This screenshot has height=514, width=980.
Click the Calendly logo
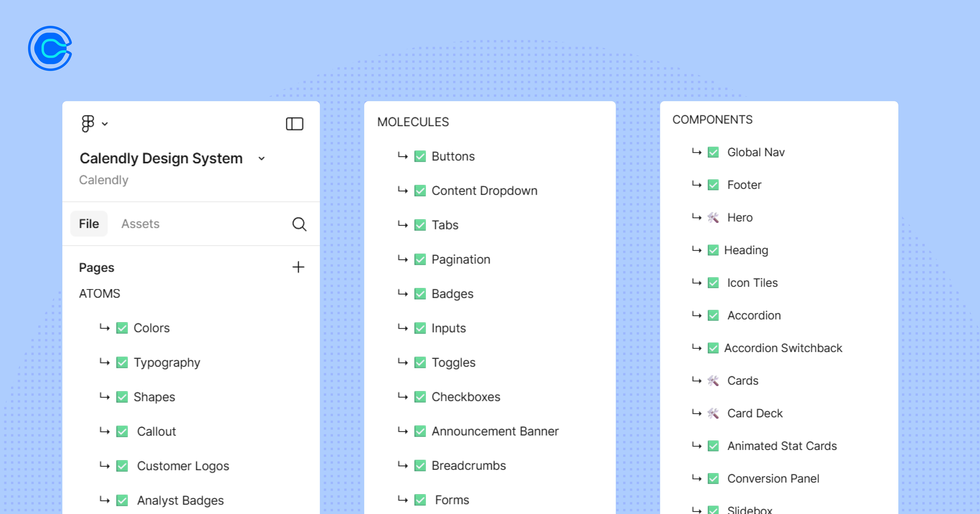tap(50, 48)
